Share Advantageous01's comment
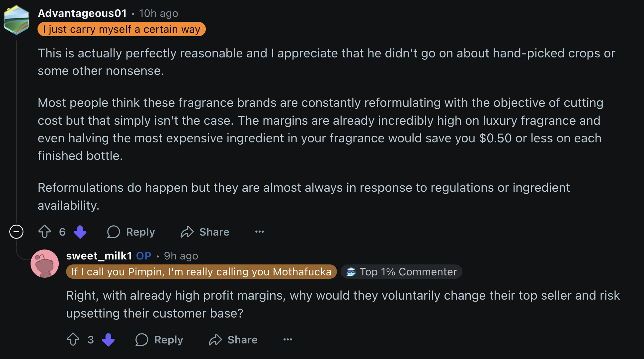Viewport: 644px width, 359px height. [x=205, y=232]
